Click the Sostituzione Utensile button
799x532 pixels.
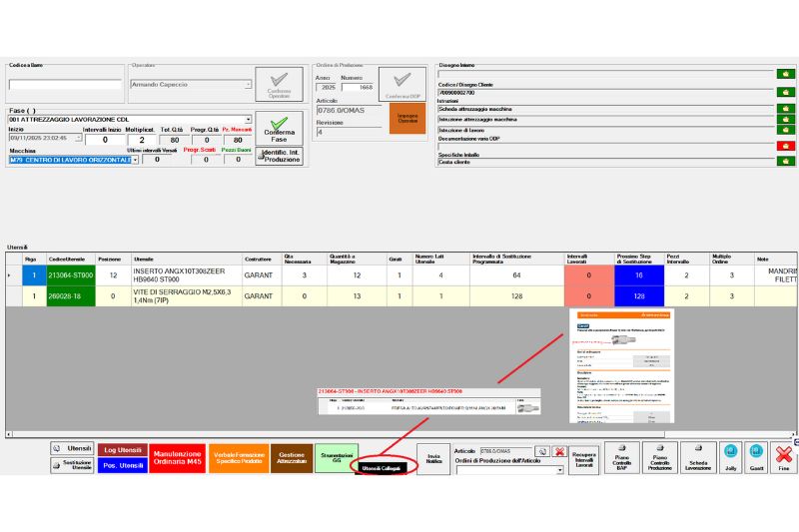pos(71,466)
